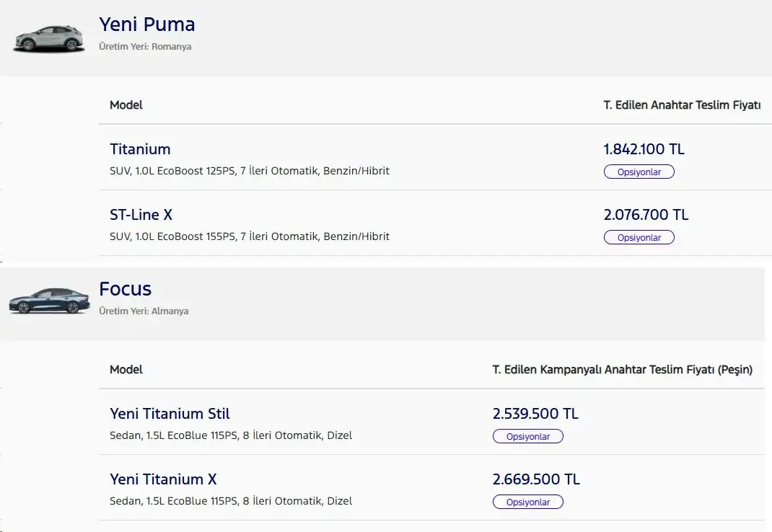
Task: Click the Yeni Puma car thumbnail image
Action: pos(49,38)
